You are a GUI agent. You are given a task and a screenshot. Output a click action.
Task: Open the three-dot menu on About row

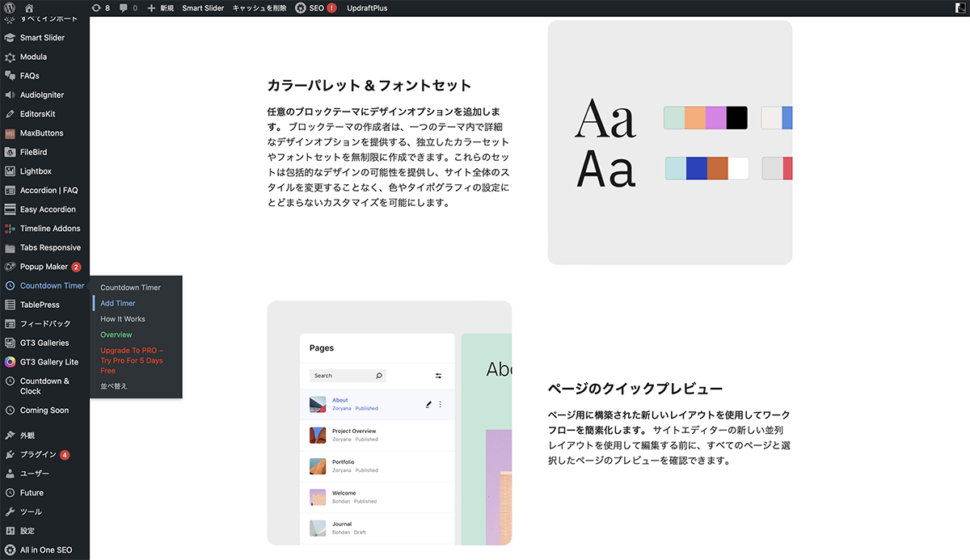(x=441, y=404)
